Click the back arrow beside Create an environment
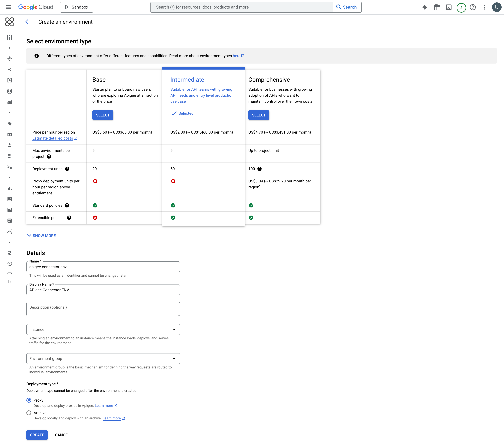This screenshot has width=504, height=447. [28, 22]
